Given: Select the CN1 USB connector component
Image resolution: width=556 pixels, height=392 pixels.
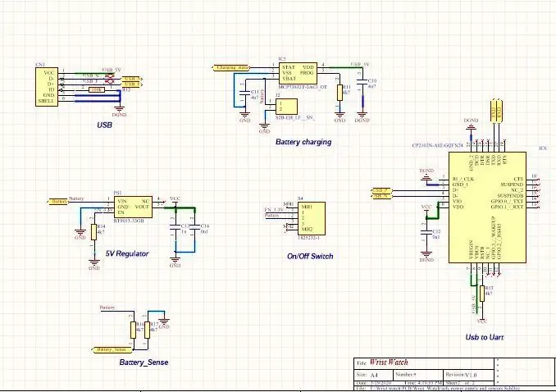Looking at the screenshot, I should [x=47, y=87].
